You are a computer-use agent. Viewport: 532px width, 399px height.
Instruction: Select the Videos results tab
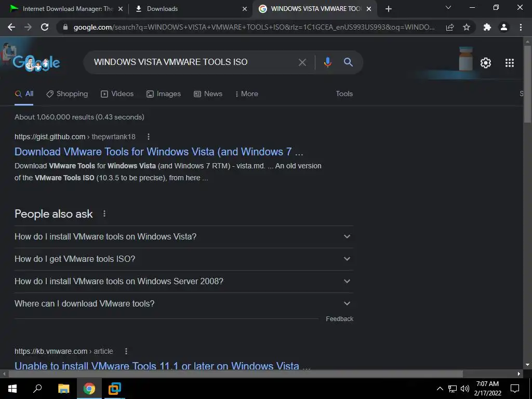coord(117,94)
